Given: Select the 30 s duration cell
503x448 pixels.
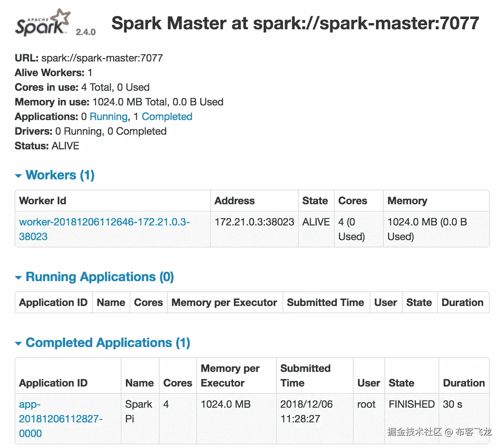Looking at the screenshot, I should click(452, 404).
